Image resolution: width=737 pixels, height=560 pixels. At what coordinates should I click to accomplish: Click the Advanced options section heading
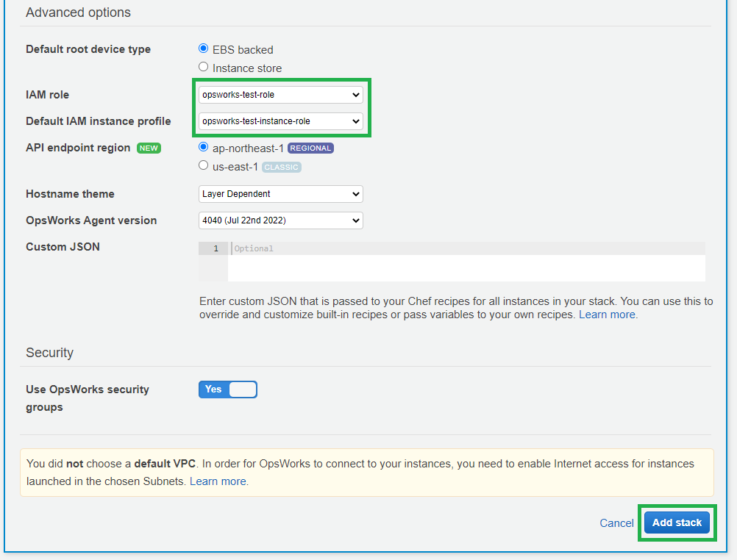78,12
